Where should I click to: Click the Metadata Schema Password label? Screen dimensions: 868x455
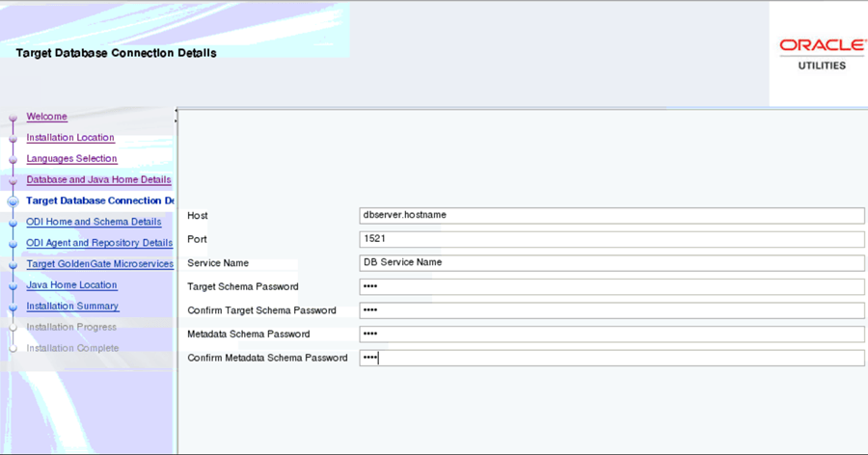[249, 335]
